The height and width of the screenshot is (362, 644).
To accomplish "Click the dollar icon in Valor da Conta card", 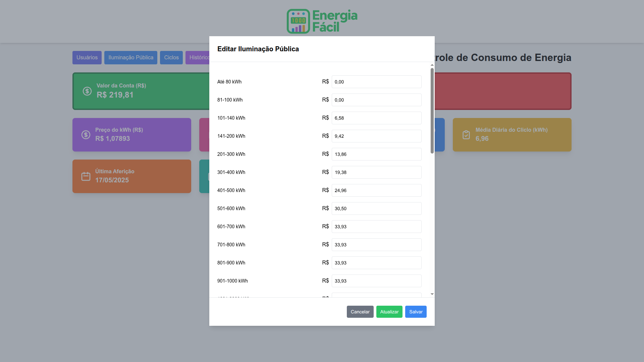I will [x=87, y=91].
